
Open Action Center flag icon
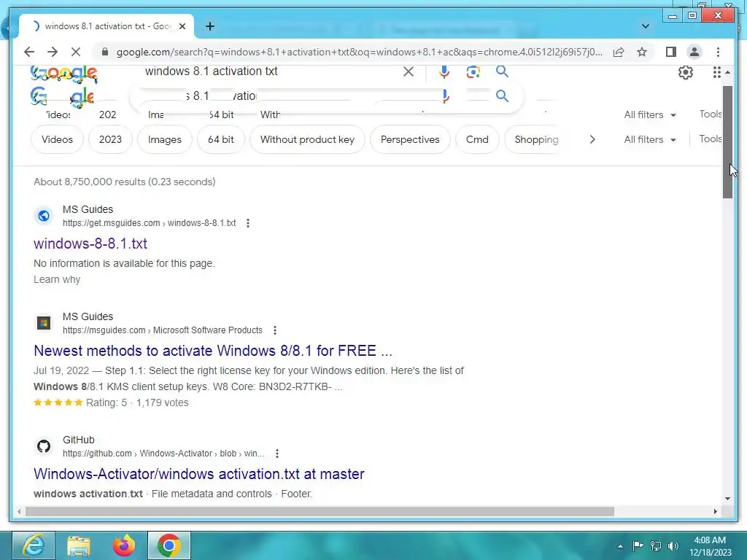638,545
